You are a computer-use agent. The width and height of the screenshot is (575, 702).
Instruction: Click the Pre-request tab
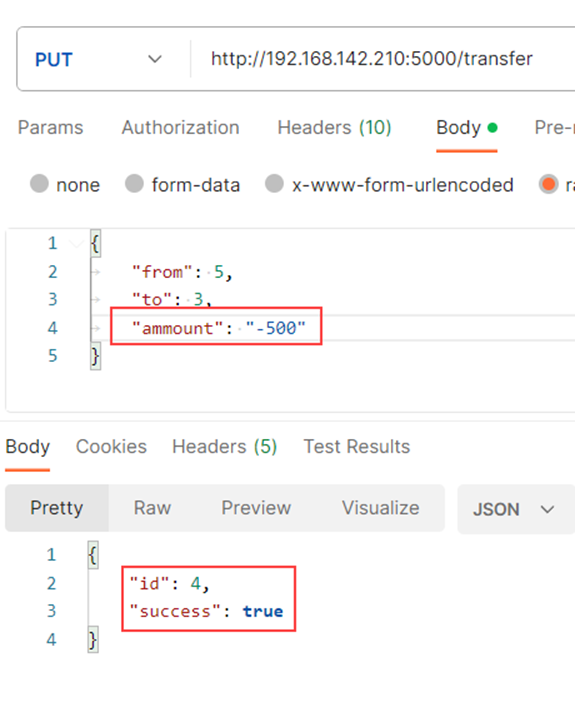pyautogui.click(x=554, y=128)
